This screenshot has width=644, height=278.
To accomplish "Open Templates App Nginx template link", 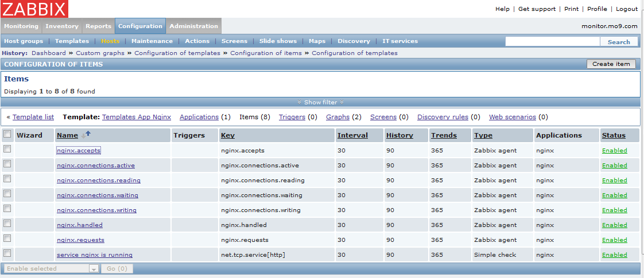I will [137, 117].
